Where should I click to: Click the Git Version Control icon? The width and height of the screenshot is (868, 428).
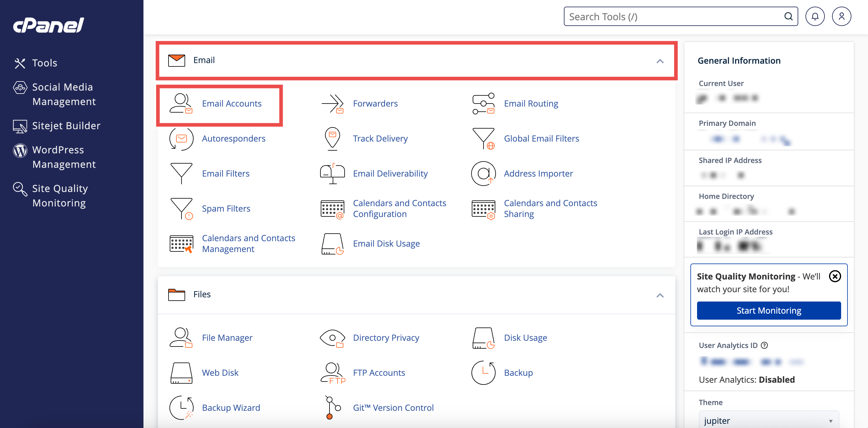coord(332,407)
